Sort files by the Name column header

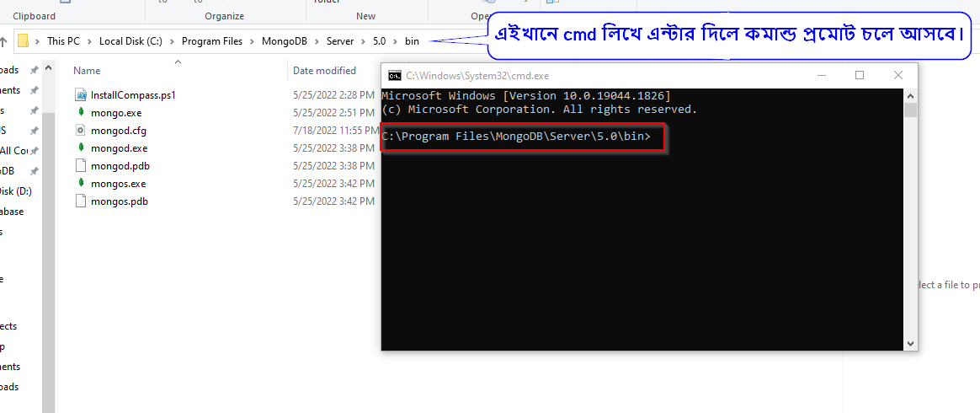(87, 71)
